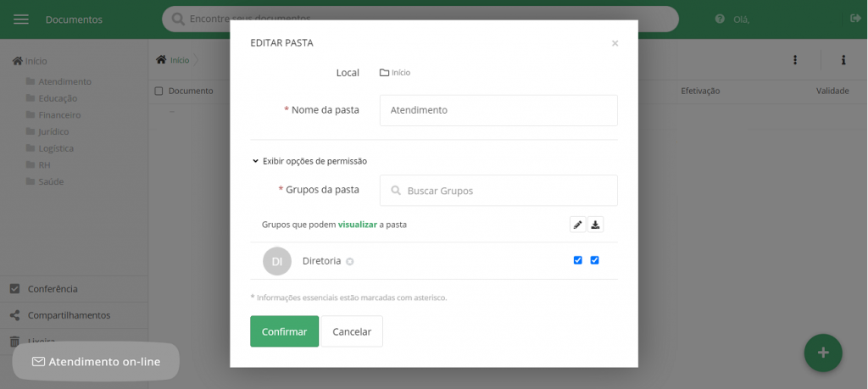
Task: Click the pencil edit permission icon
Action: tap(577, 225)
